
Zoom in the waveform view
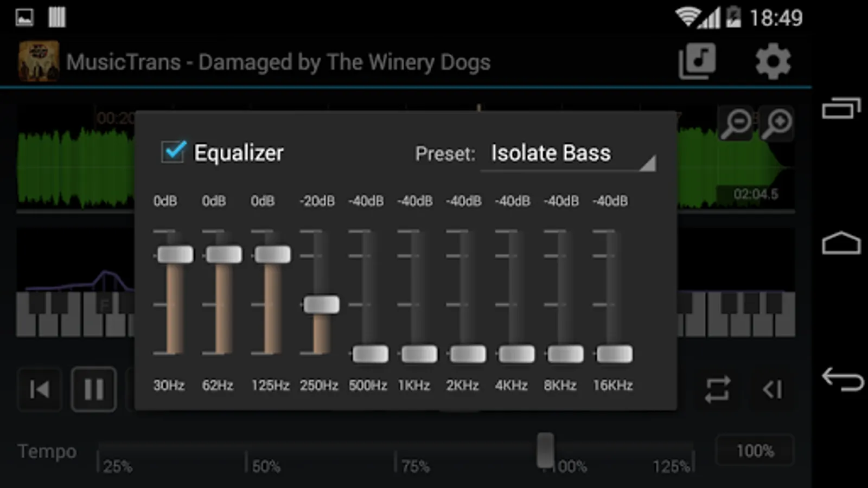[x=777, y=124]
